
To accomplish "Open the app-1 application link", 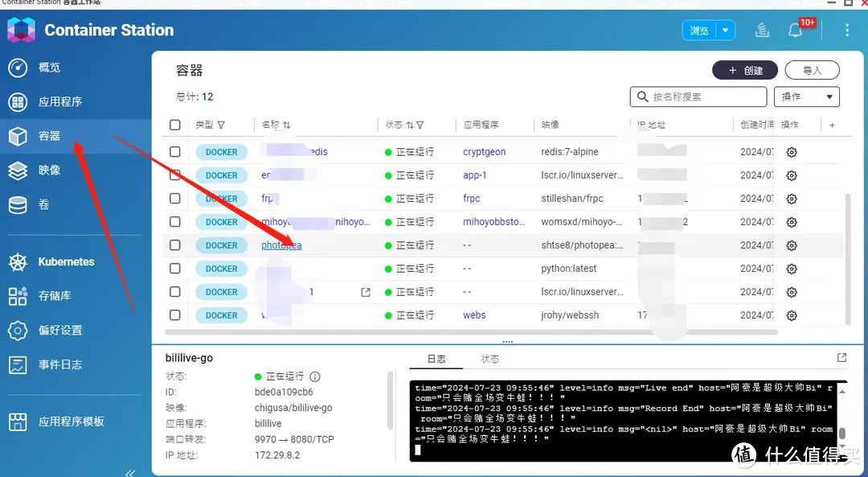I will [x=475, y=175].
